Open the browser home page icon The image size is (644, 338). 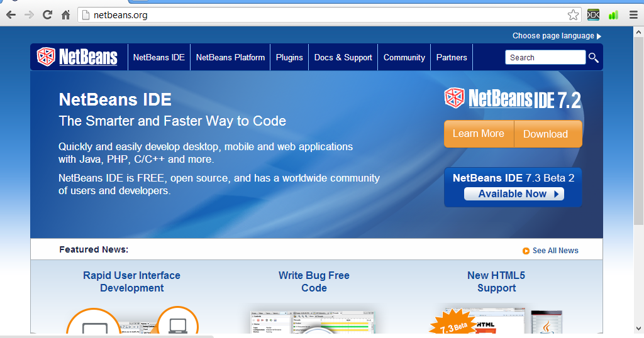(x=65, y=15)
